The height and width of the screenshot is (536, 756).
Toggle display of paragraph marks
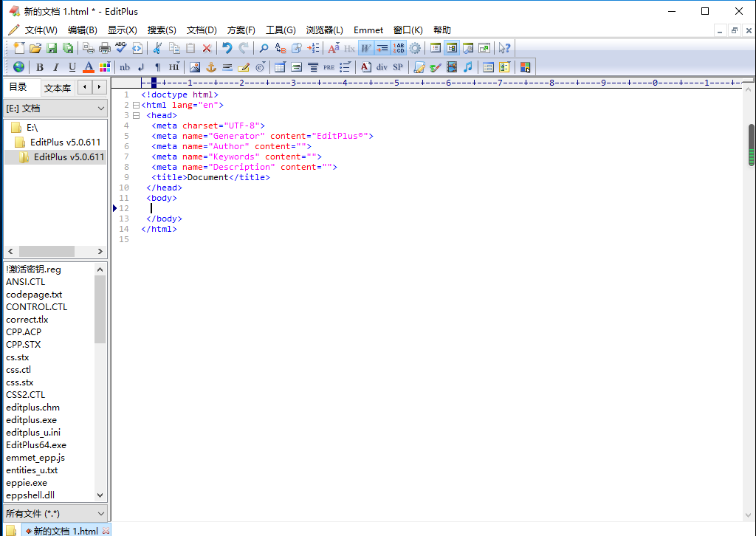[157, 67]
